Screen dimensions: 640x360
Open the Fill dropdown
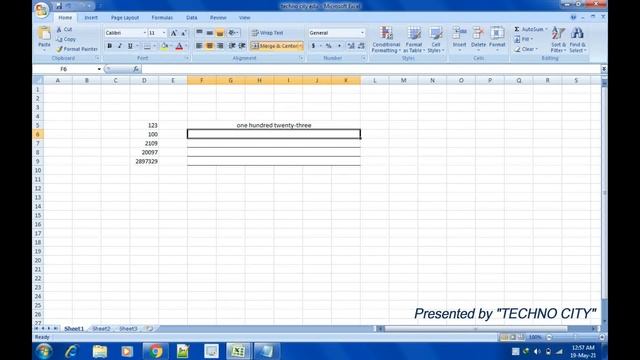[532, 39]
